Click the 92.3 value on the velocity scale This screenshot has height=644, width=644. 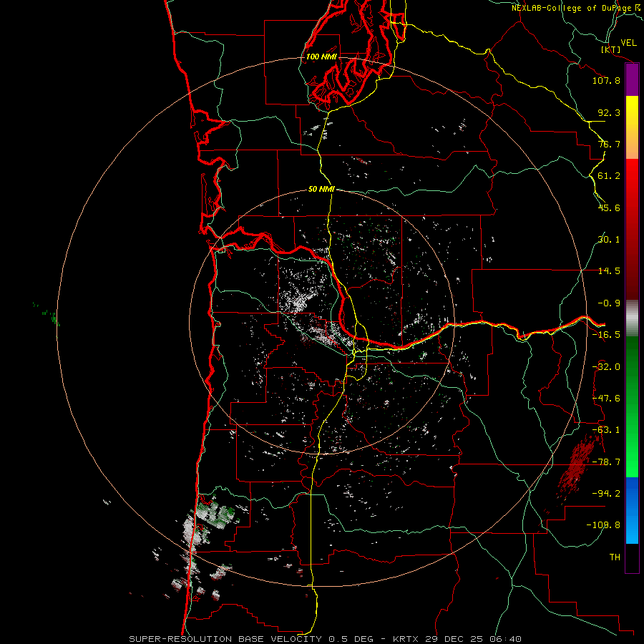point(609,112)
